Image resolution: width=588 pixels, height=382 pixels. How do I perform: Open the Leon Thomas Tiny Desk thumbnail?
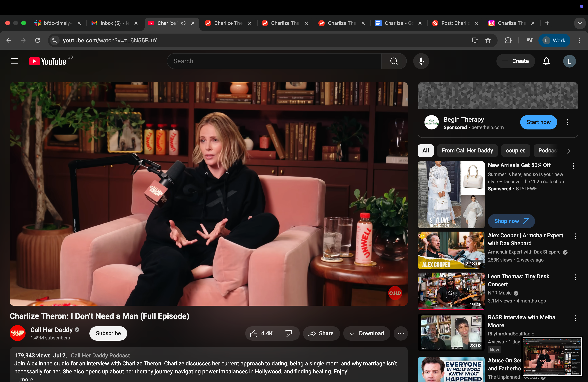coord(451,291)
